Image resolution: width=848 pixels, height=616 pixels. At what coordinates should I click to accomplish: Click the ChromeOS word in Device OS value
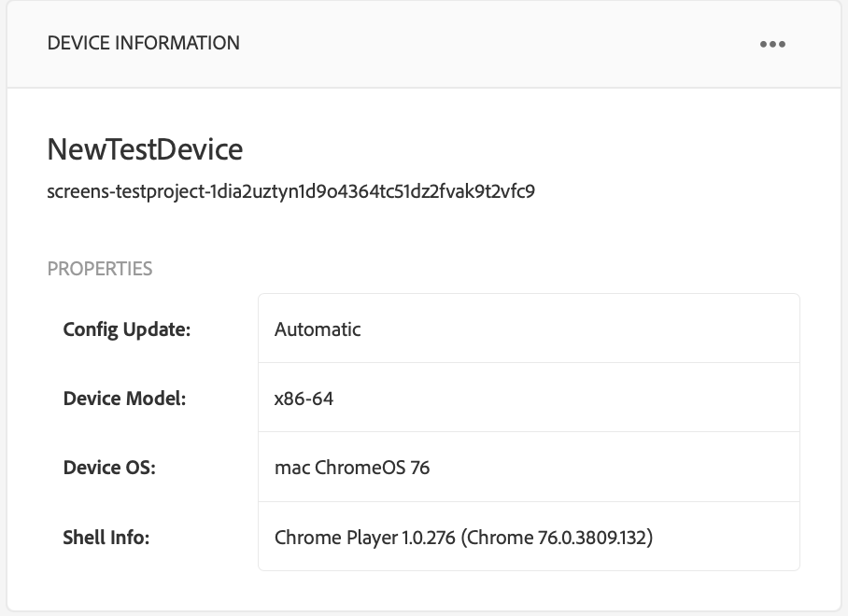(x=360, y=468)
